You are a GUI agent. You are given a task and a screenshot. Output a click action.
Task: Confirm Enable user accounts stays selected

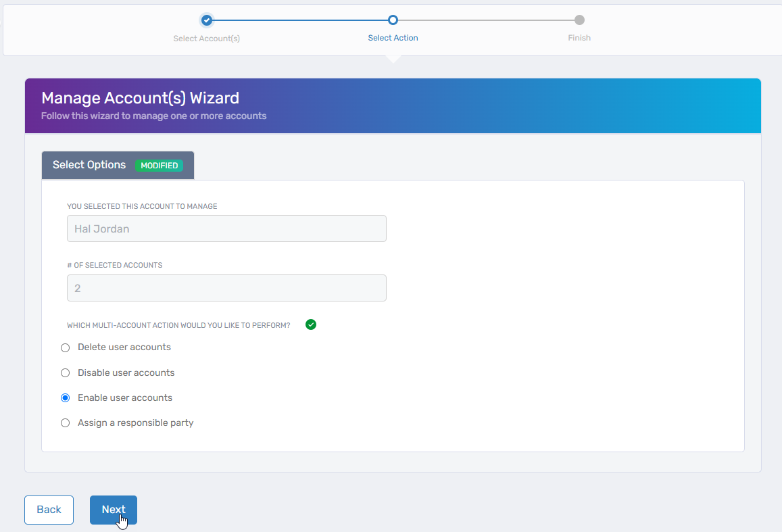coord(65,397)
